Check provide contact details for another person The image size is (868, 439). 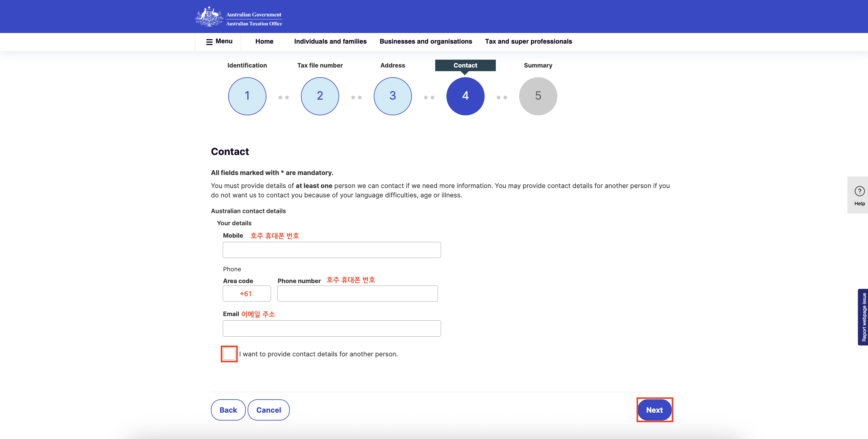point(229,354)
